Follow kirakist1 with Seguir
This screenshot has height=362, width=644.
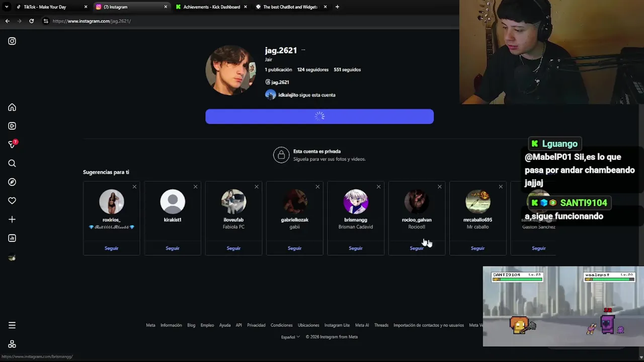click(x=173, y=248)
